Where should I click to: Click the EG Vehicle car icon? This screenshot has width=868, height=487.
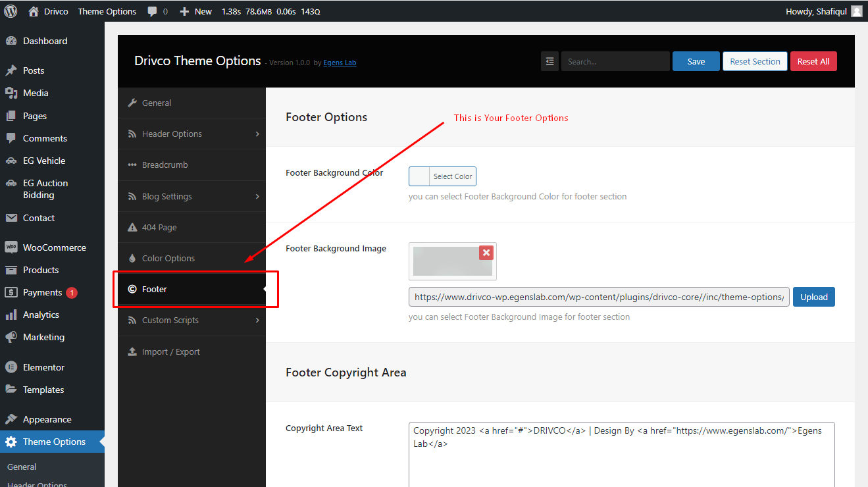pyautogui.click(x=11, y=161)
